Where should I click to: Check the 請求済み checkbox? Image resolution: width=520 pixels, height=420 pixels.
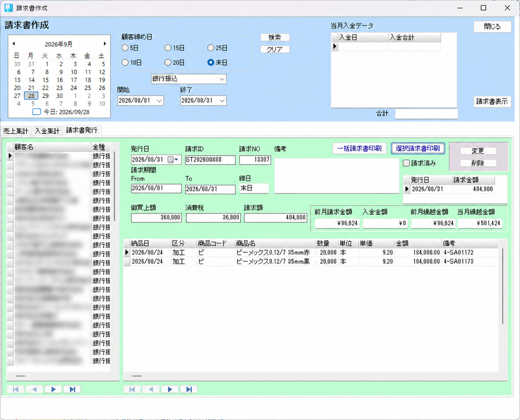click(406, 163)
